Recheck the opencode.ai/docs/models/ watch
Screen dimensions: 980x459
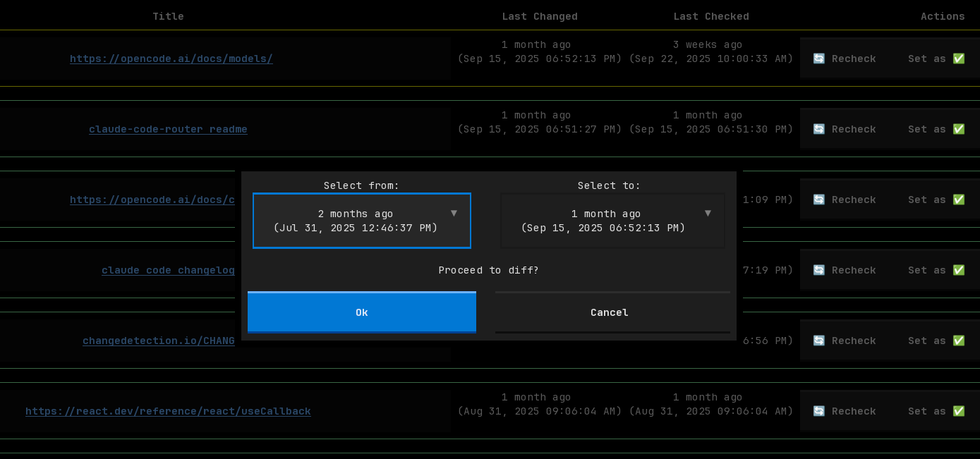pyautogui.click(x=845, y=59)
